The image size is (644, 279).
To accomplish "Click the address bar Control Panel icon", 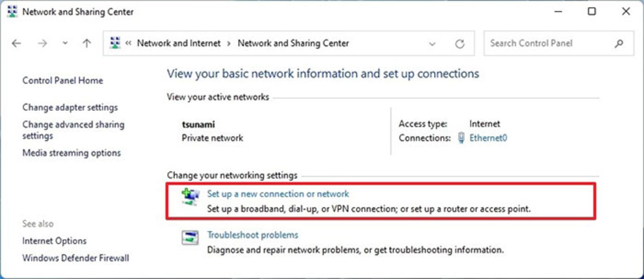I will (x=115, y=43).
